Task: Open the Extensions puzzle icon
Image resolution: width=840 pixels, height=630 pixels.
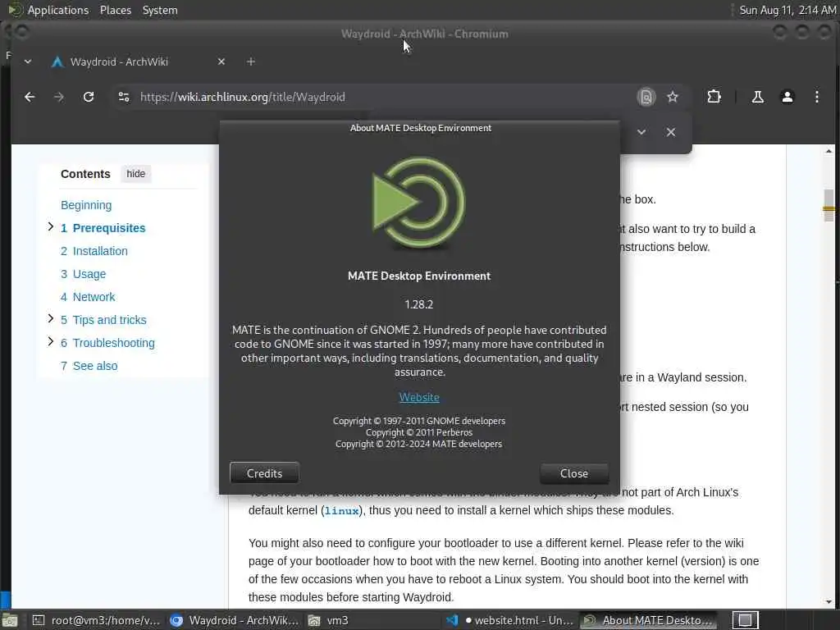Action: (x=714, y=97)
